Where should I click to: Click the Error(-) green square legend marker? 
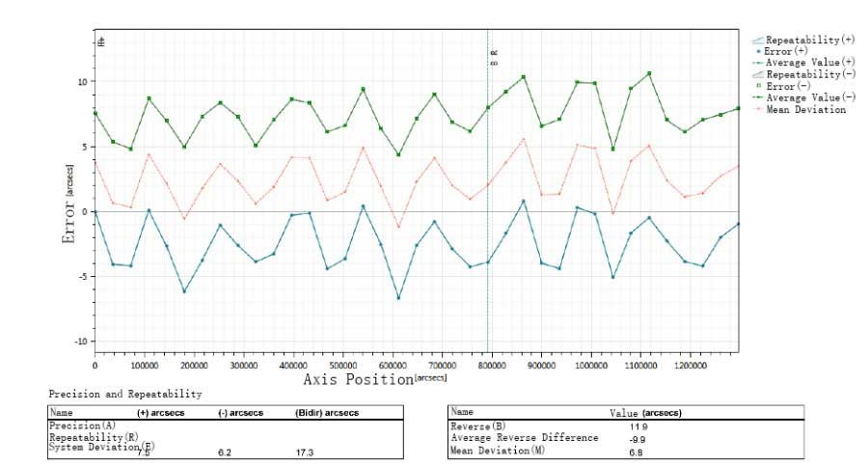pos(757,87)
